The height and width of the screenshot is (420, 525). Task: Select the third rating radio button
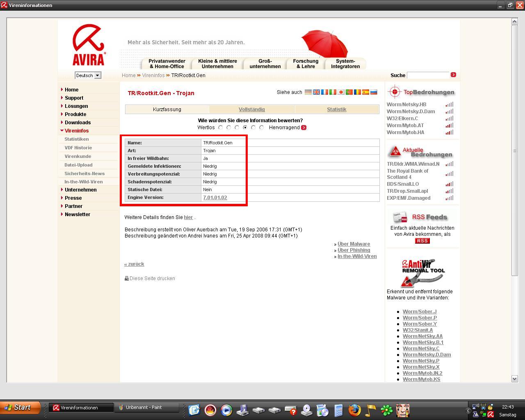[x=237, y=128]
